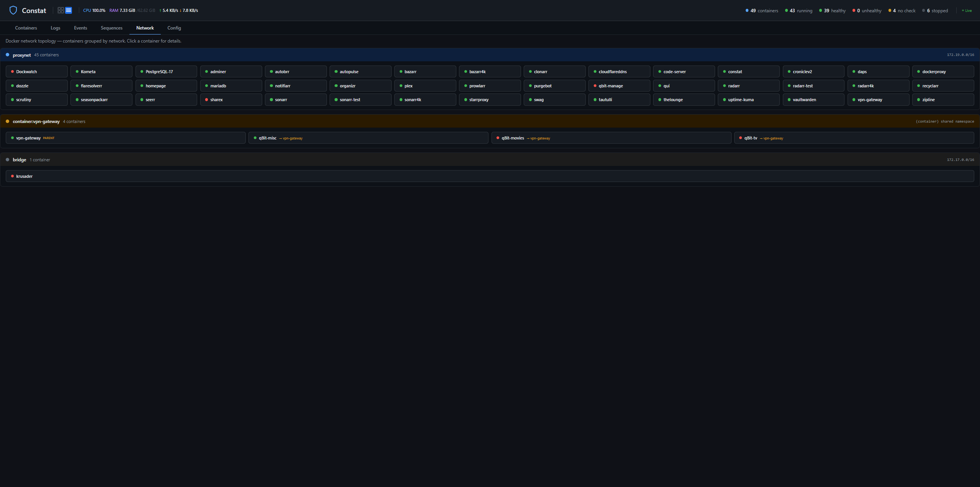Open the constat container details
Viewport: 980px width, 487px height.
click(x=748, y=72)
